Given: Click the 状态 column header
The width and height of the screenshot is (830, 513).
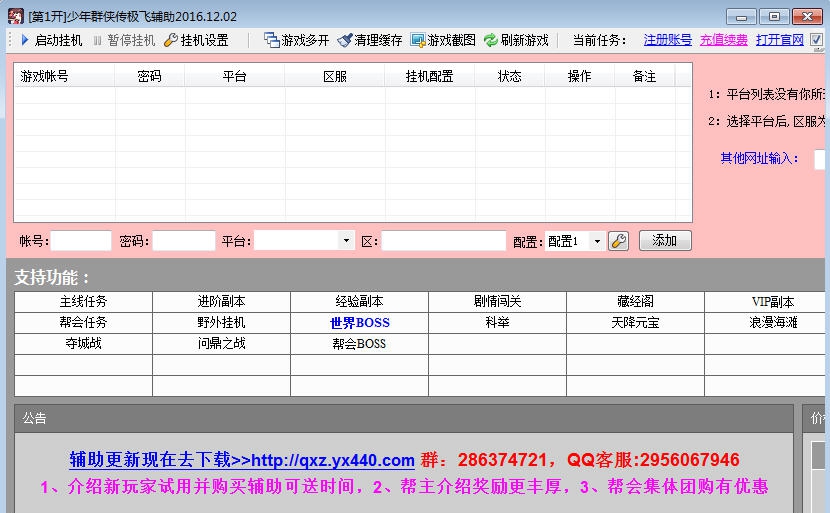Looking at the screenshot, I should [x=509, y=76].
